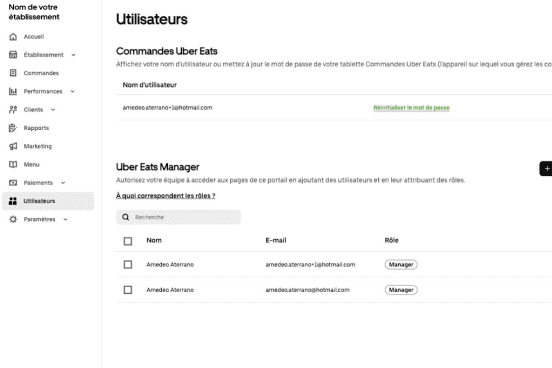Open the Rapports document icon

coord(13,128)
